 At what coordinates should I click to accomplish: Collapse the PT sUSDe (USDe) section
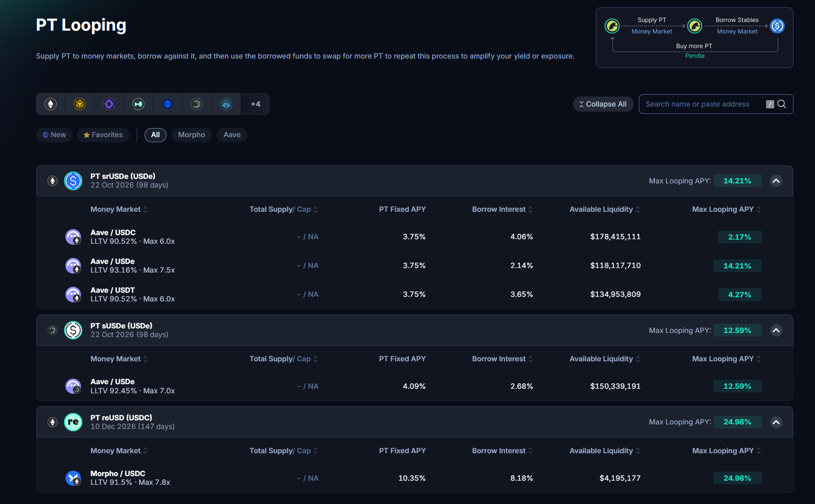(x=776, y=331)
